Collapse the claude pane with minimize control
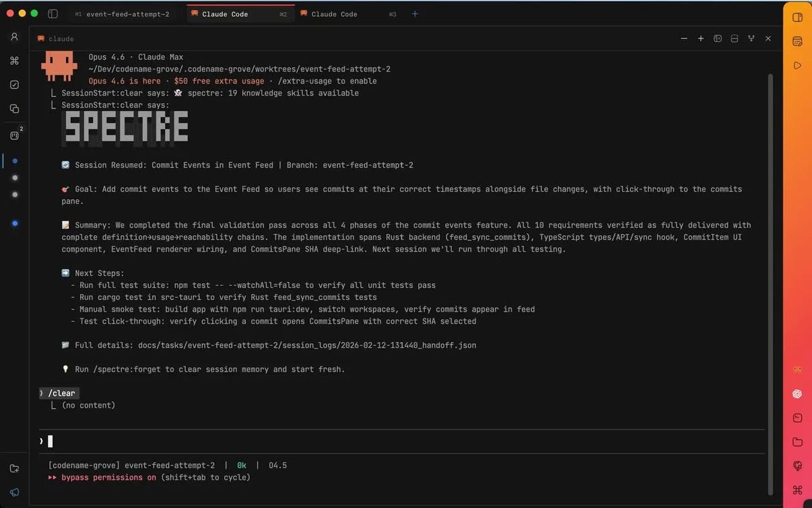The width and height of the screenshot is (812, 508). tap(683, 38)
